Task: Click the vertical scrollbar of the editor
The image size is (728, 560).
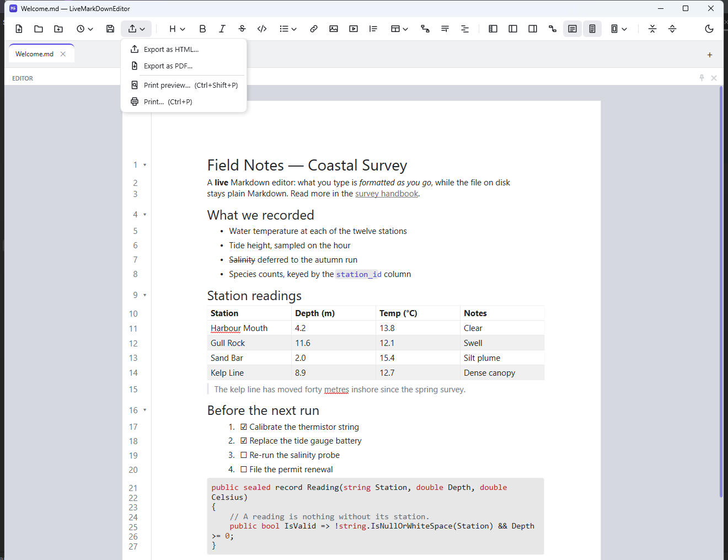Action: point(721,292)
